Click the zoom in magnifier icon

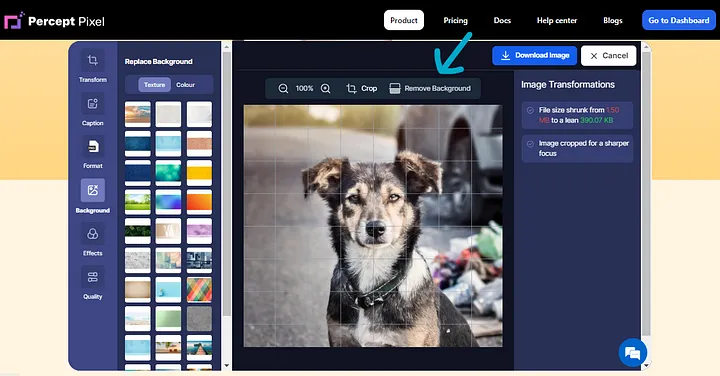[x=326, y=88]
